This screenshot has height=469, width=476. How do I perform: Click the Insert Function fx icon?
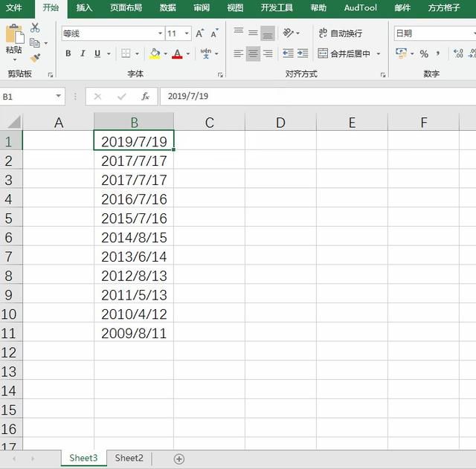point(146,96)
